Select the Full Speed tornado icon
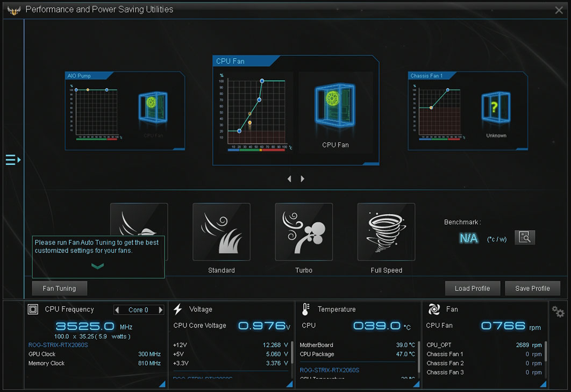The height and width of the screenshot is (392, 571). coord(387,232)
